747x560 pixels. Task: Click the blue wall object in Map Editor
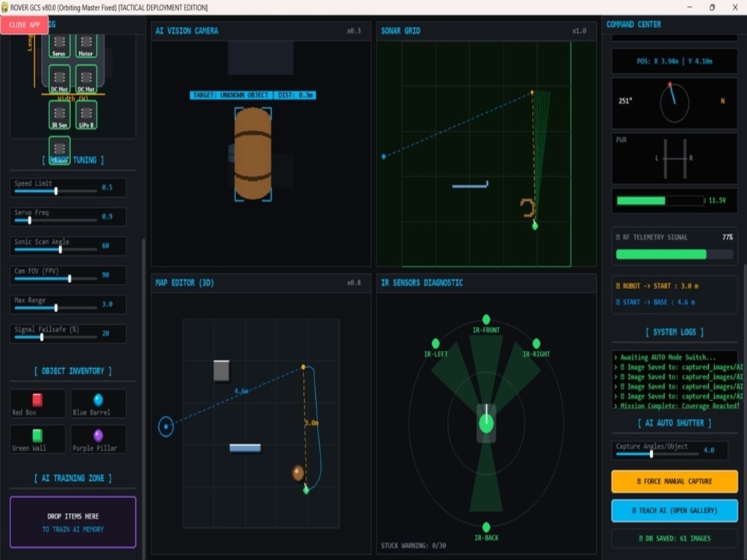coord(245,447)
